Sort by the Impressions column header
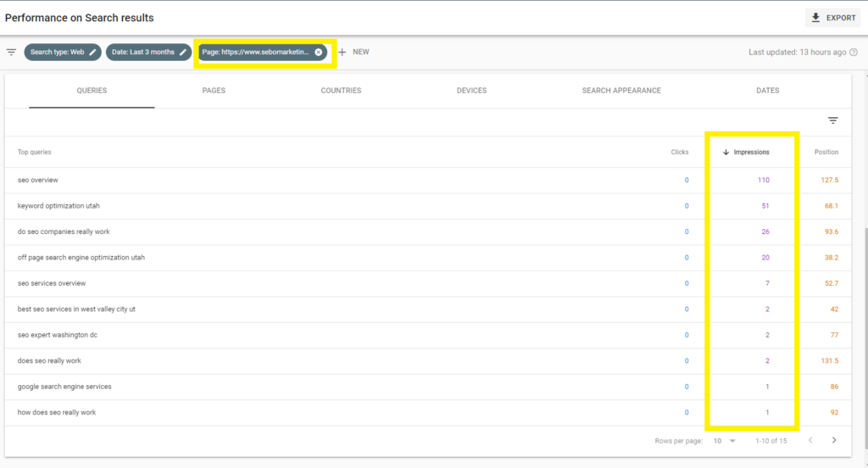The image size is (868, 468). click(746, 153)
